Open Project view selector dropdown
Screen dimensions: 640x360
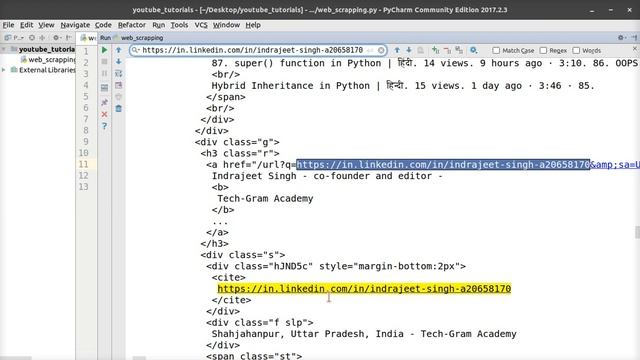pyautogui.click(x=14, y=38)
